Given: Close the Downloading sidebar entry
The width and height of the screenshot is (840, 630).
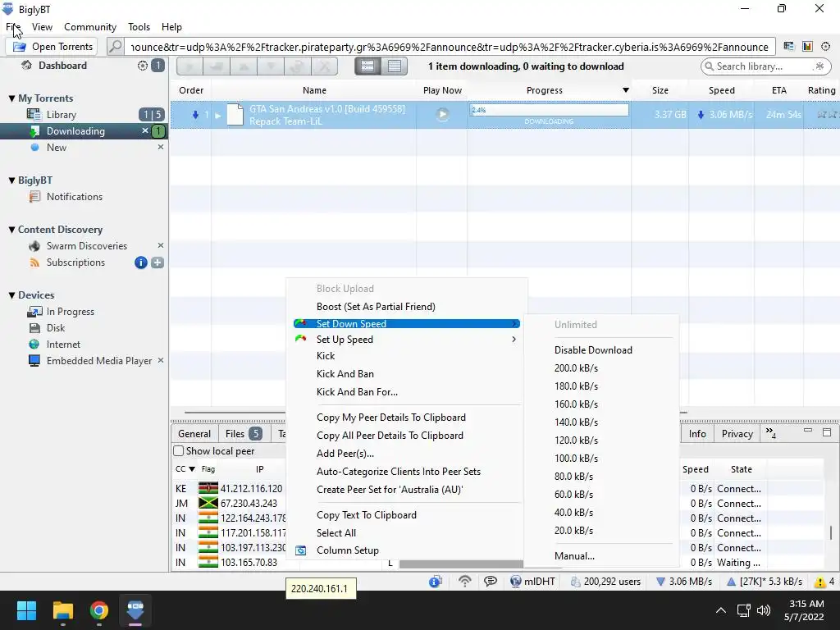Looking at the screenshot, I should (144, 130).
